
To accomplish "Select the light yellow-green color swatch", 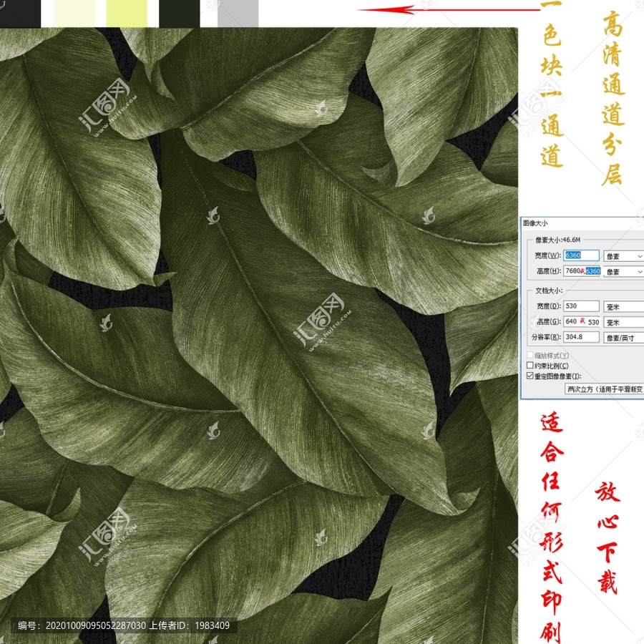I will click(127, 13).
